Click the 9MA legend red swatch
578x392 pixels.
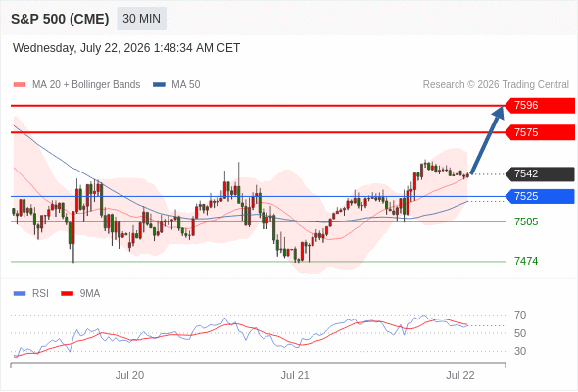point(67,294)
